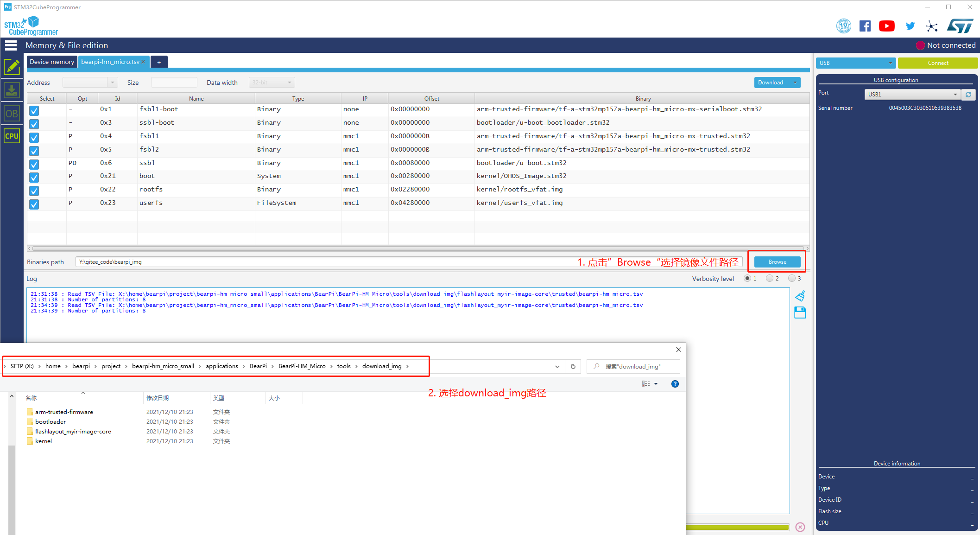Select verbosity level 2
The width and height of the screenshot is (980, 535).
[770, 278]
